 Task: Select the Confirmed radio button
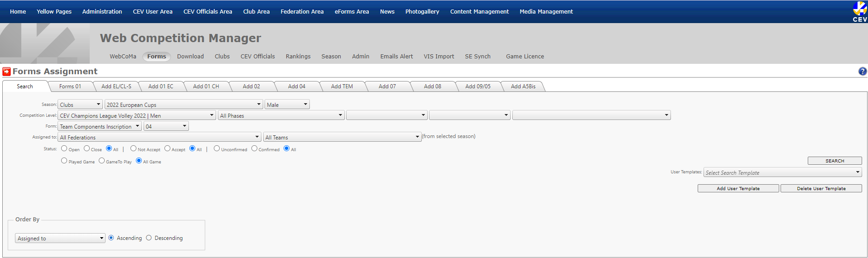254,148
